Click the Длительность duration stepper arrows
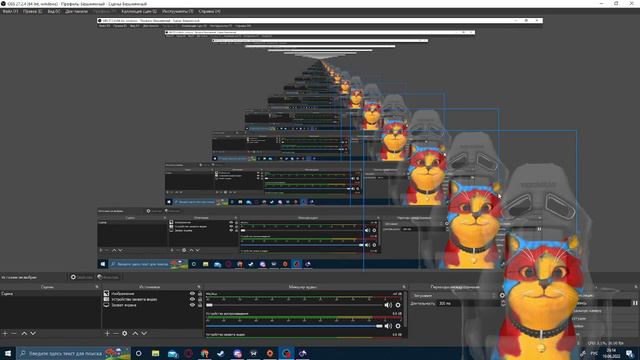This screenshot has height=360, width=640. (503, 304)
